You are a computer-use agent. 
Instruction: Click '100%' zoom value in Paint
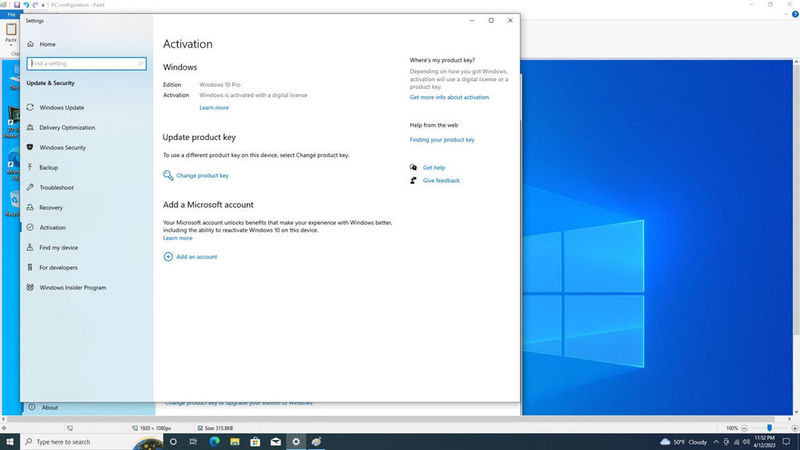coord(732,428)
